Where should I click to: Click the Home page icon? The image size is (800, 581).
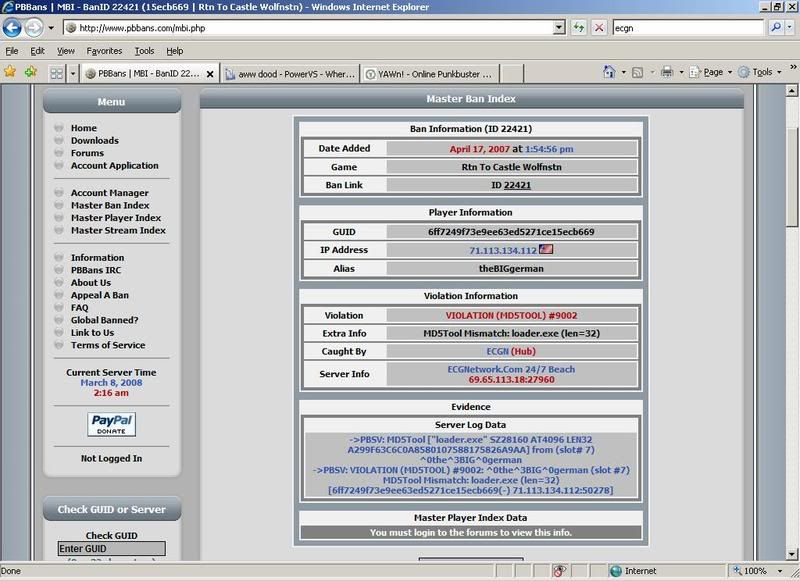tap(609, 72)
